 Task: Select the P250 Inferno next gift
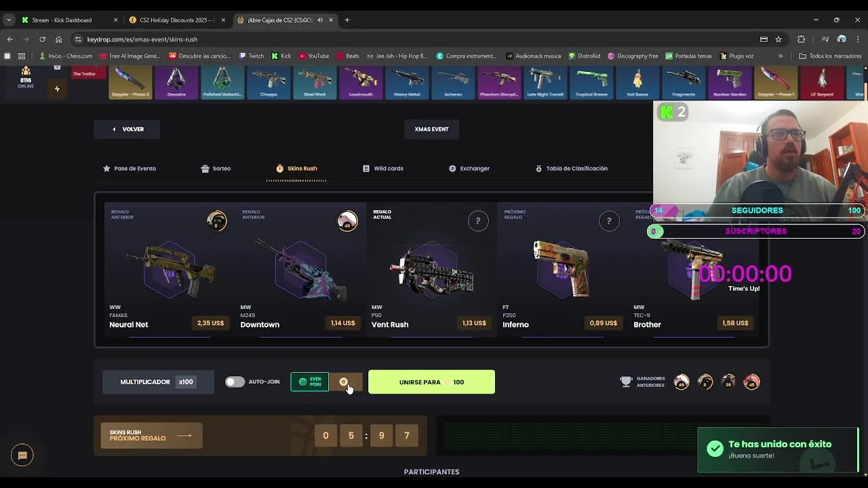coord(562,269)
